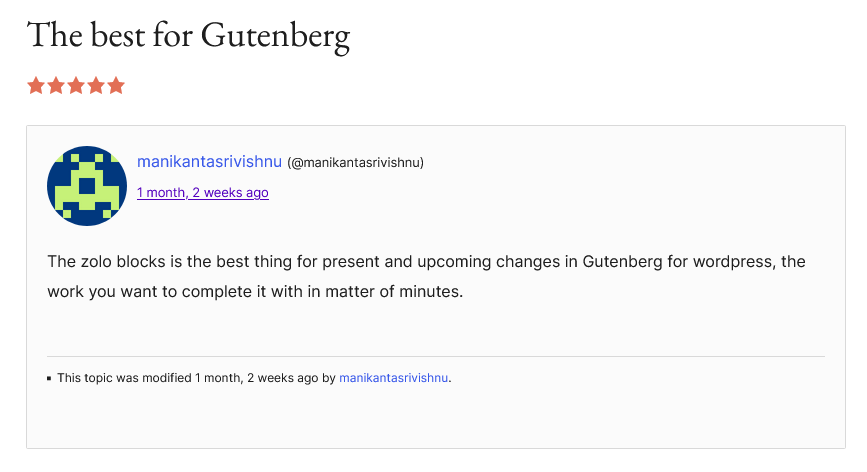Click the fifth rating star
The image size is (867, 472).
point(116,86)
